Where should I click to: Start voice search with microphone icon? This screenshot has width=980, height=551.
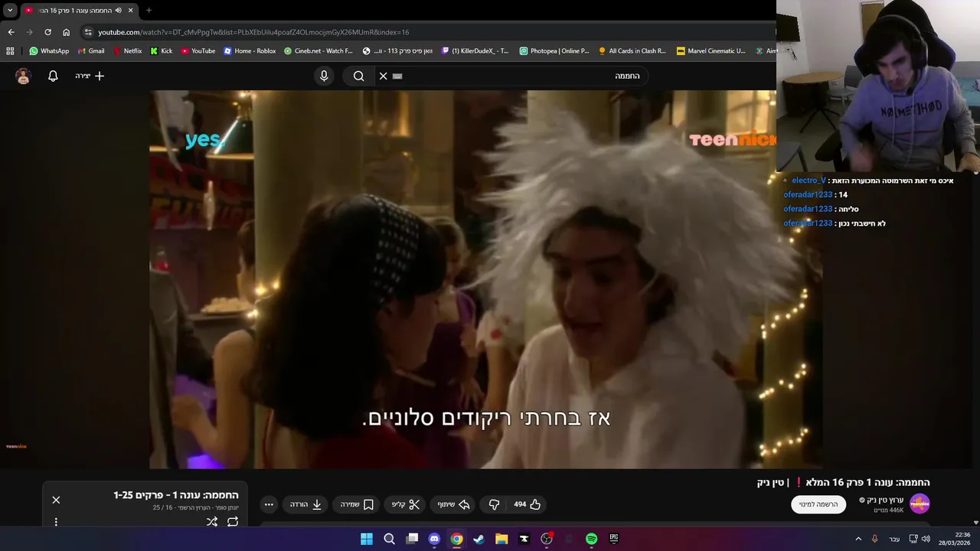coord(324,76)
